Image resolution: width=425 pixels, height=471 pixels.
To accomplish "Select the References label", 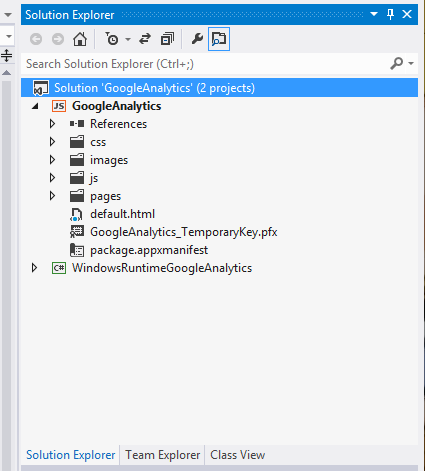I will (x=118, y=124).
